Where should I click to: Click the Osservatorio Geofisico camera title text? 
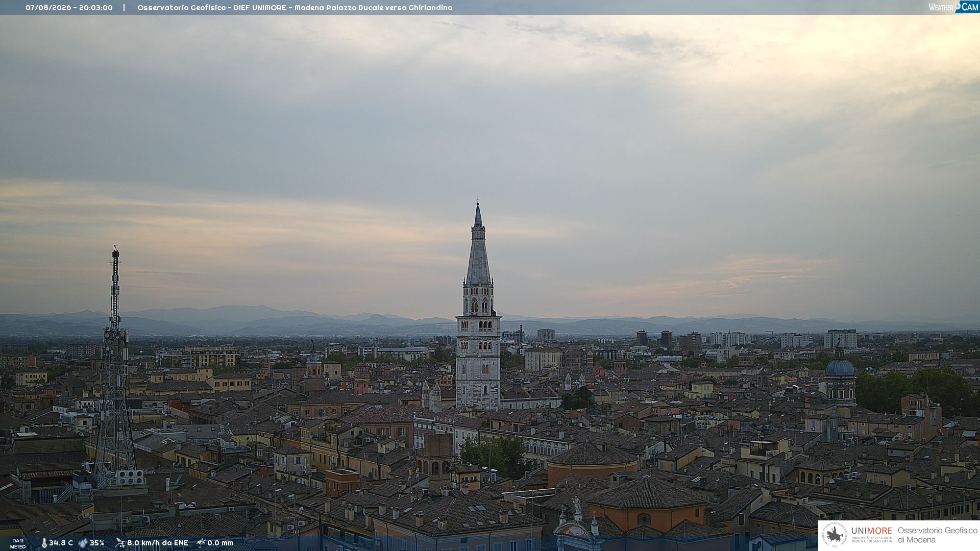tap(295, 8)
